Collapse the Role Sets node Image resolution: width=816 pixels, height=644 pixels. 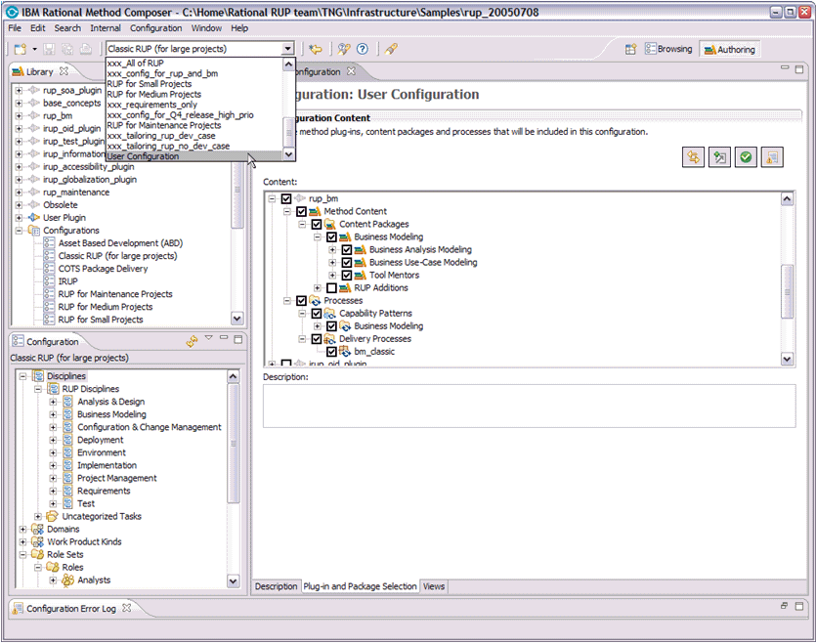(x=22, y=554)
